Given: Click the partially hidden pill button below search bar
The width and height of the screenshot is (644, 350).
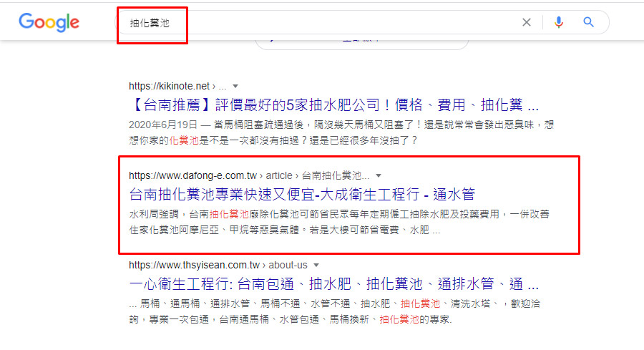Looking at the screenshot, I should [361, 42].
